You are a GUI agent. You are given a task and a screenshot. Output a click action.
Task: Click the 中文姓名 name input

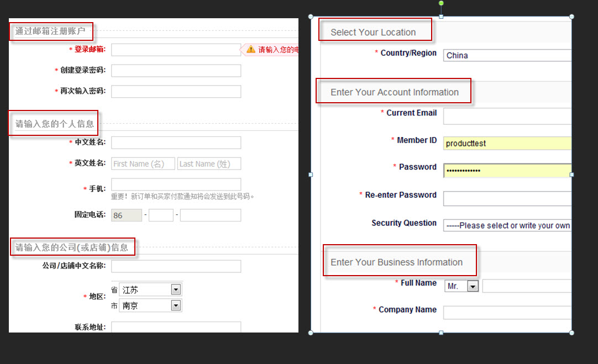[x=176, y=143]
